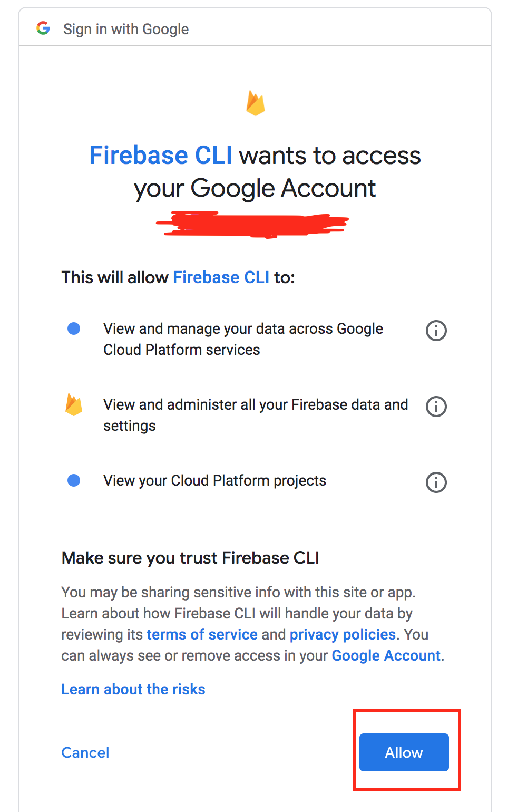Open info for Google Cloud Platform data scope
The width and height of the screenshot is (527, 812).
tap(436, 331)
